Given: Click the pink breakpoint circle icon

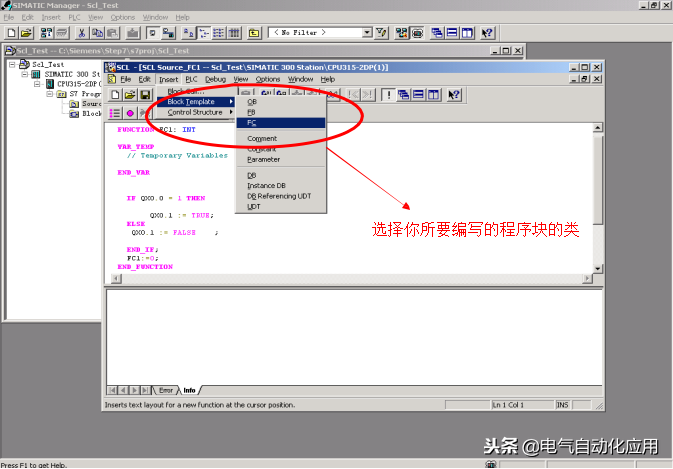Looking at the screenshot, I should pyautogui.click(x=130, y=113).
